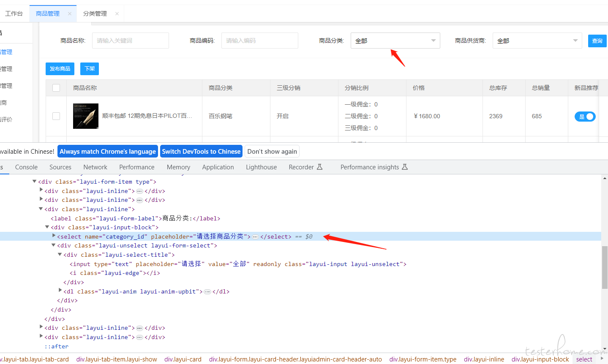Open the Console panel
This screenshot has width=608, height=364.
click(x=26, y=167)
